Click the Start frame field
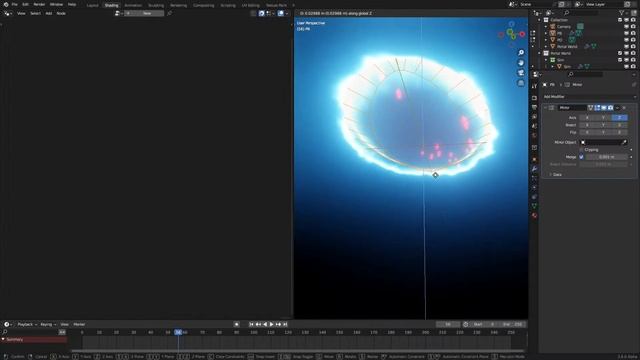The image size is (640, 360). (x=484, y=324)
